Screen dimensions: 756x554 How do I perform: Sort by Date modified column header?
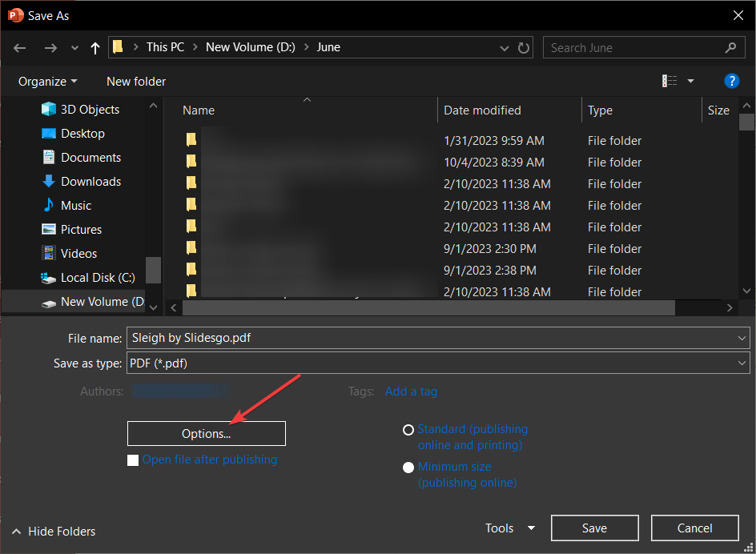(x=482, y=110)
